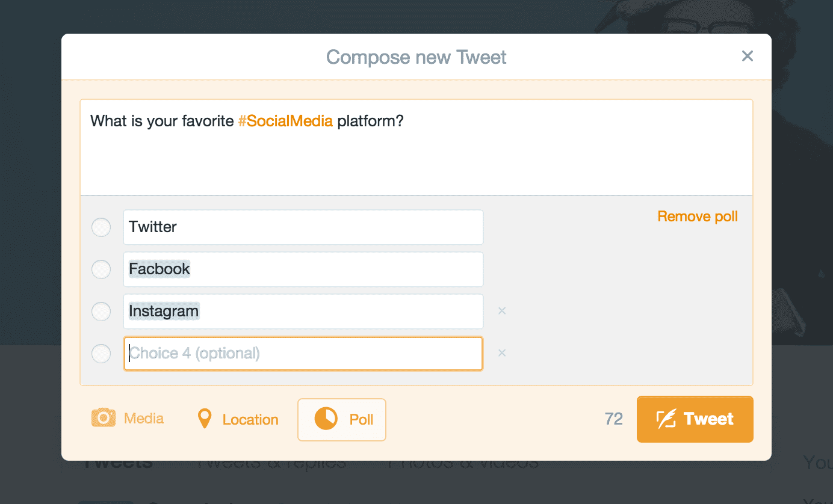
Task: Click the character counter showing 72
Action: pyautogui.click(x=613, y=419)
